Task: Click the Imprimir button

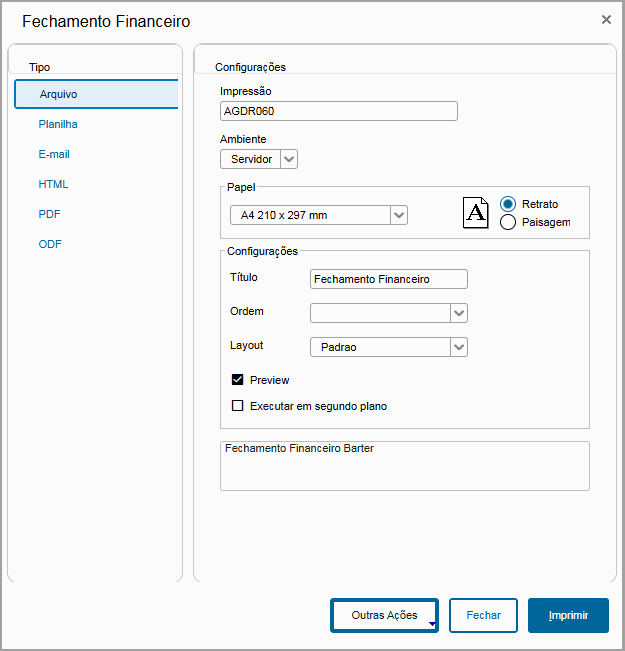Action: (568, 616)
